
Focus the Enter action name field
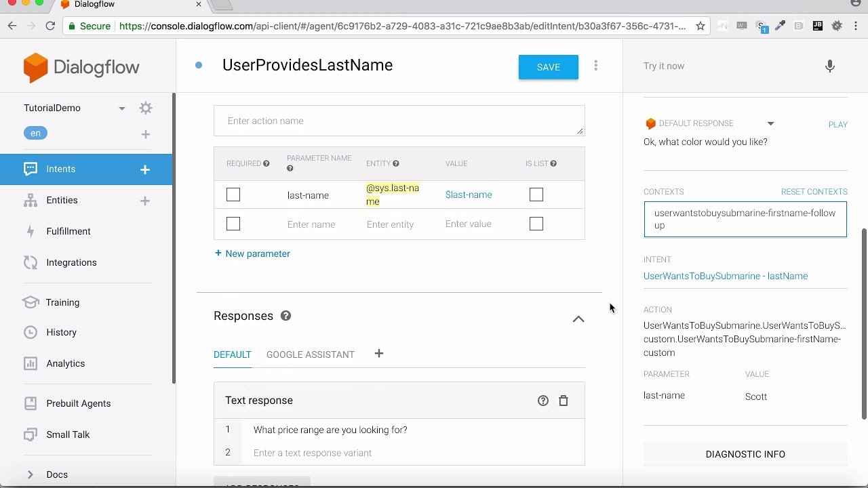tap(399, 121)
